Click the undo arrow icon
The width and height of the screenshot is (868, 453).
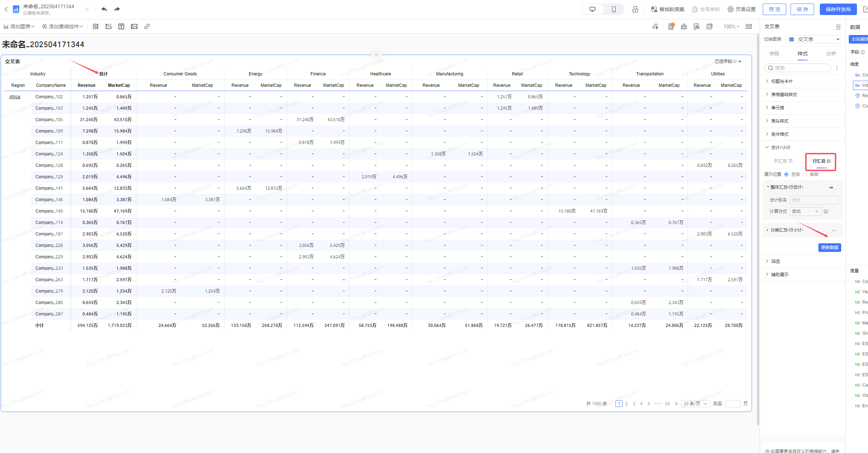104,9
